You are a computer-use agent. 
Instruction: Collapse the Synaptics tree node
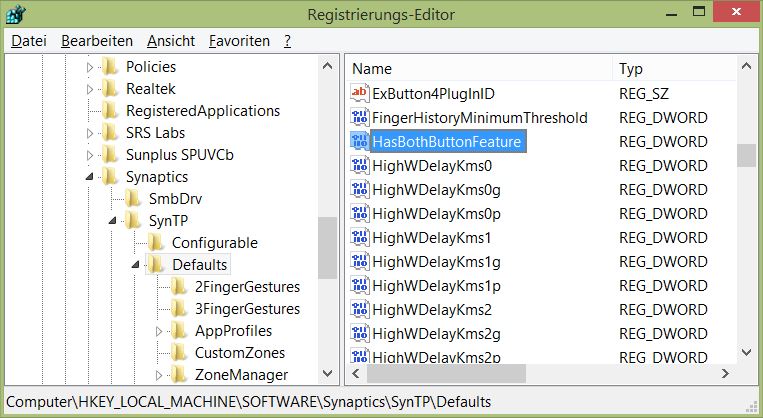(89, 177)
